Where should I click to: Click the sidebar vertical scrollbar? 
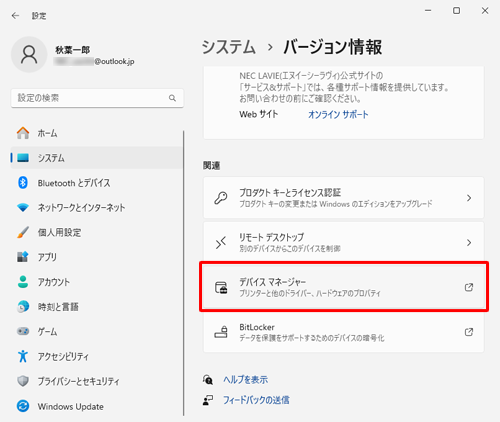tap(183, 273)
